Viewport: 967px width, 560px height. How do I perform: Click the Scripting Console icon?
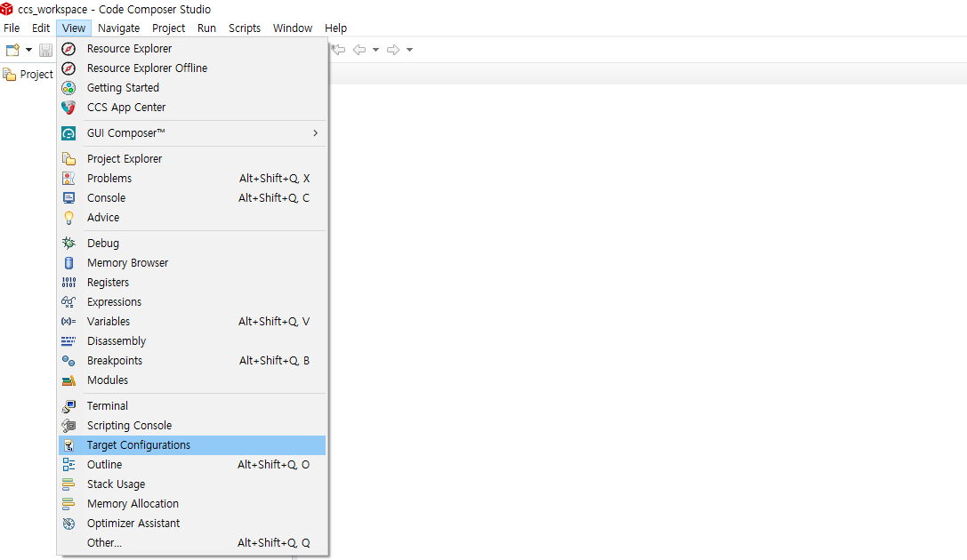click(x=68, y=426)
